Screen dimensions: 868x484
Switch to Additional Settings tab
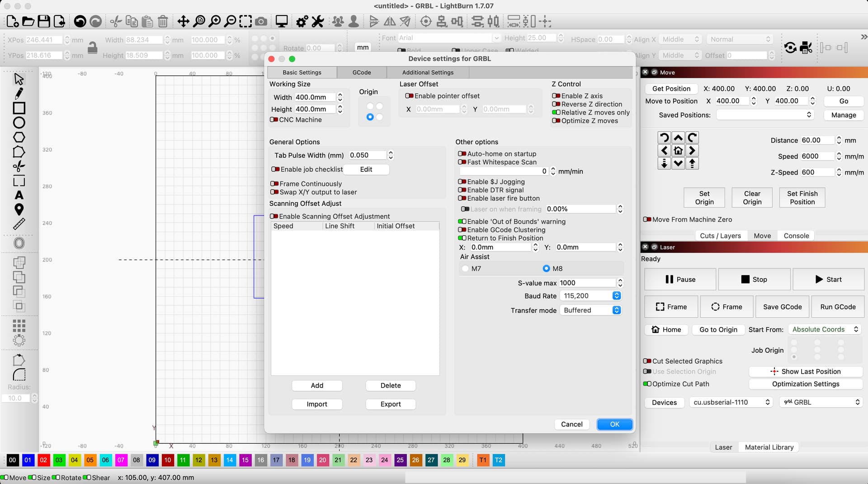point(428,72)
